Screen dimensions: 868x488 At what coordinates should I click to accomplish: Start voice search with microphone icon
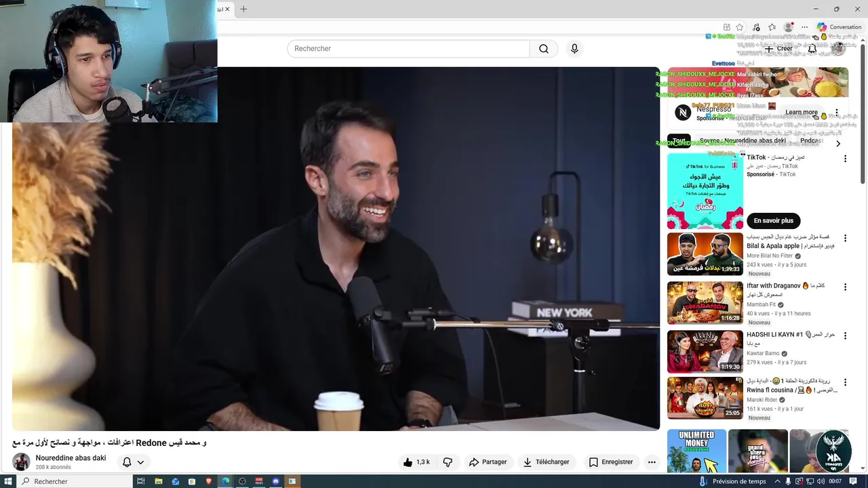pos(574,49)
